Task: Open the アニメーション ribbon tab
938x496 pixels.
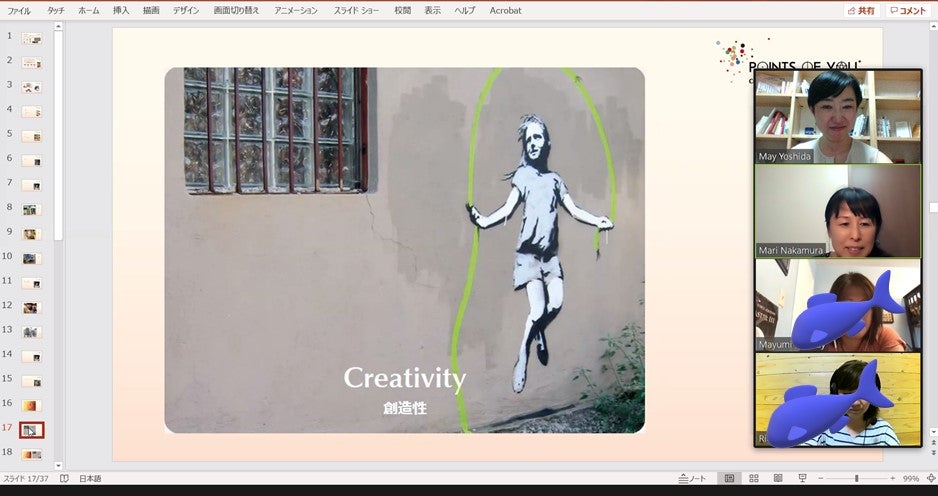Action: (x=296, y=11)
